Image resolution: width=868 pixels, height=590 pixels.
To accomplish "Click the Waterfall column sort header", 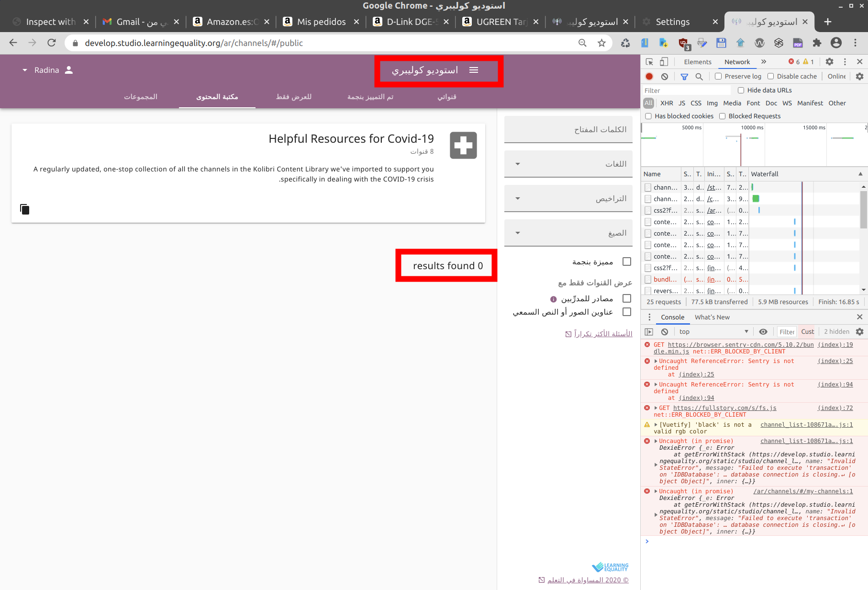I will [x=807, y=174].
